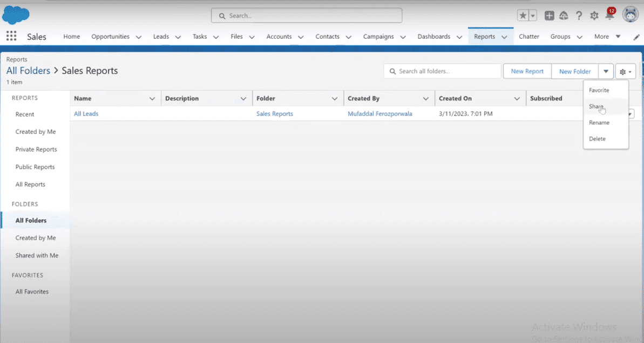Select Shared with Me in sidebar

(37, 255)
